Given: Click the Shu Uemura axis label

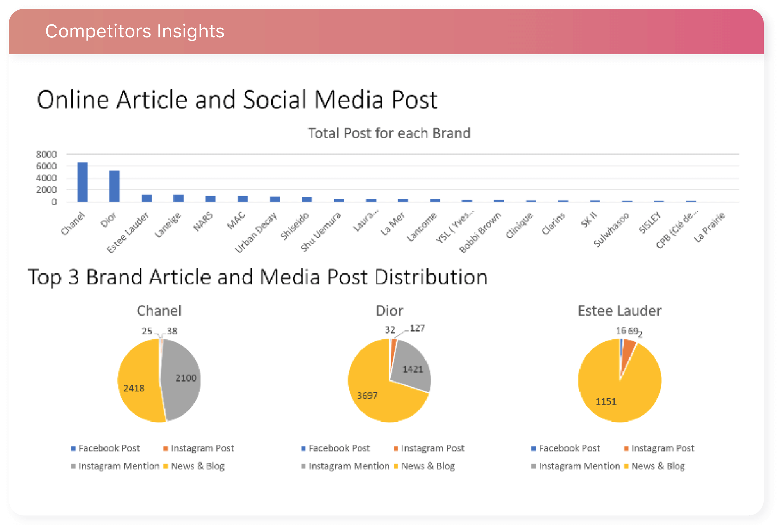Looking at the screenshot, I should point(321,231).
